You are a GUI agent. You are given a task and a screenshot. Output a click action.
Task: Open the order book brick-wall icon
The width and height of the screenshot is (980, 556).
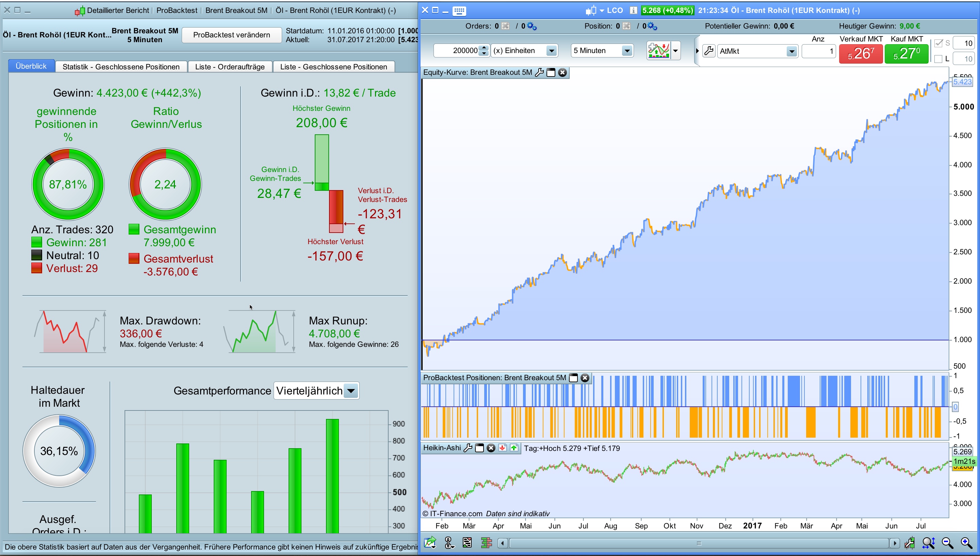point(486,543)
